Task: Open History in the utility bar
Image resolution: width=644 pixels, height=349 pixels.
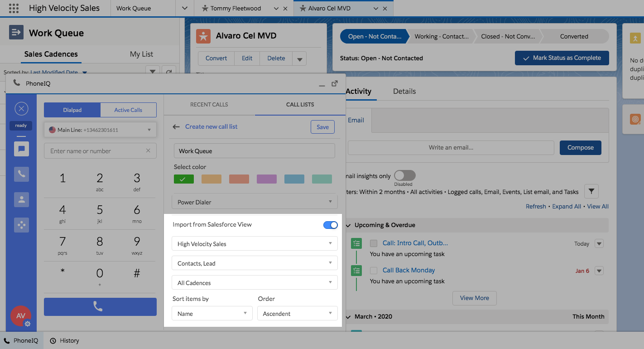Action: (64, 341)
